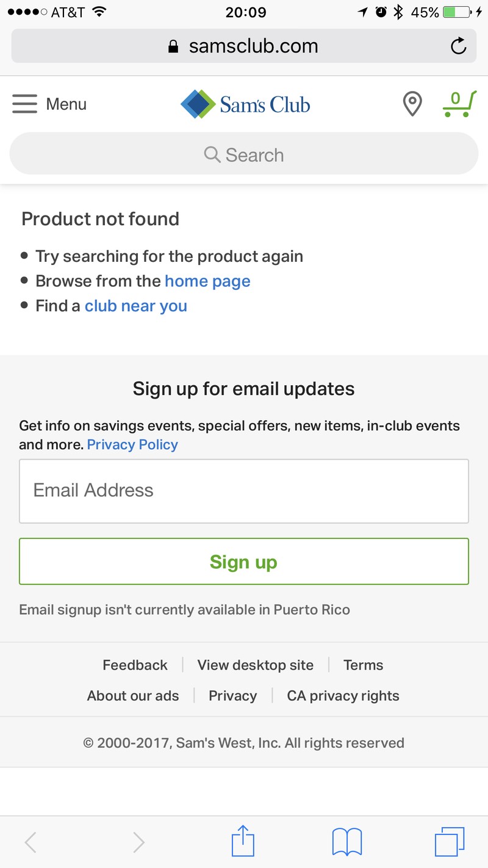Click the Email Address field
Image resolution: width=488 pixels, height=868 pixels.
244,491
